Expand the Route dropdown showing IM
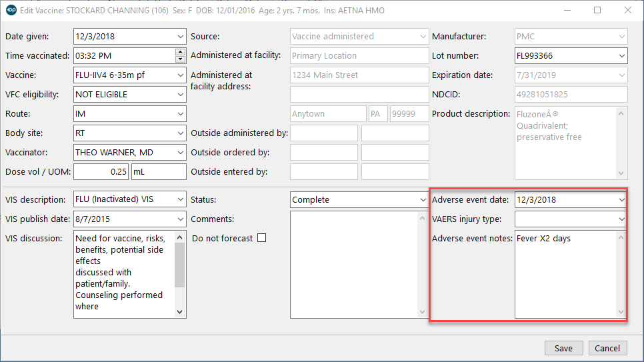 coord(180,114)
